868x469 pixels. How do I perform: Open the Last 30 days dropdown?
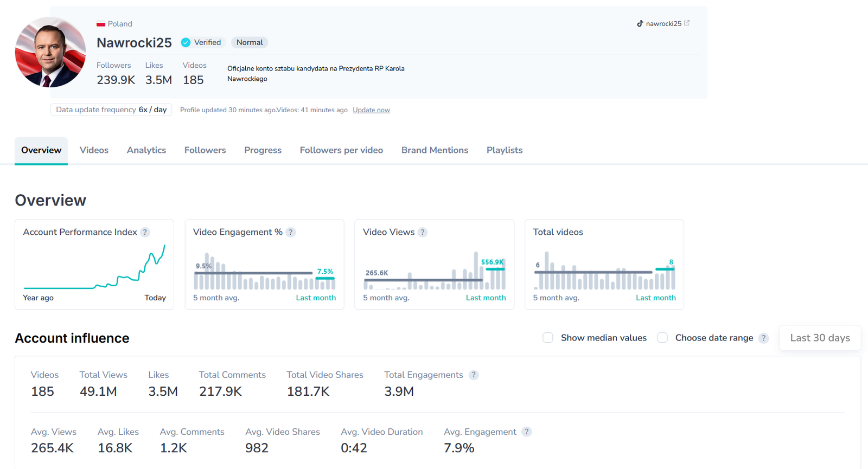[x=820, y=338]
